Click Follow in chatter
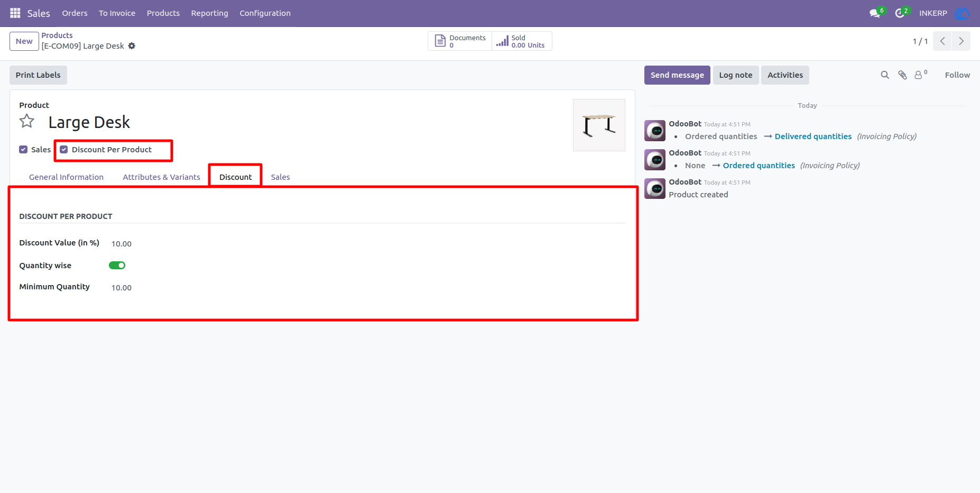Viewport: 980px width, 493px height. point(957,75)
